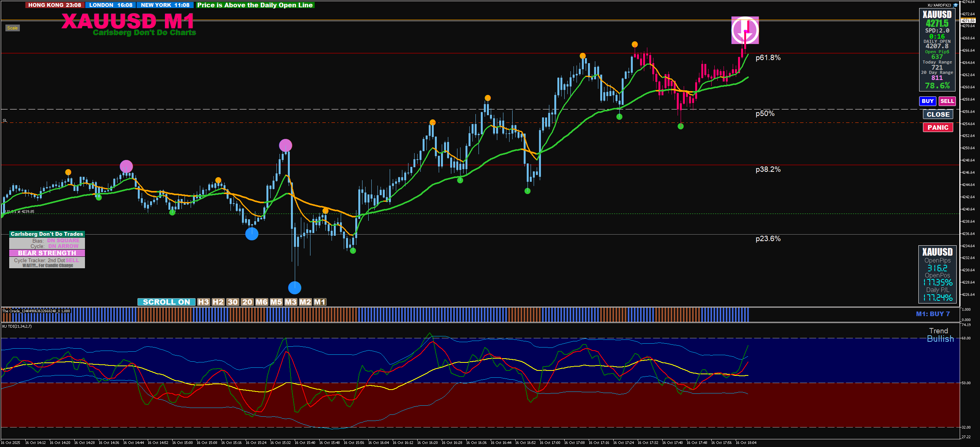
Task: Click the green dot below the 17:40 low
Action: click(x=680, y=126)
